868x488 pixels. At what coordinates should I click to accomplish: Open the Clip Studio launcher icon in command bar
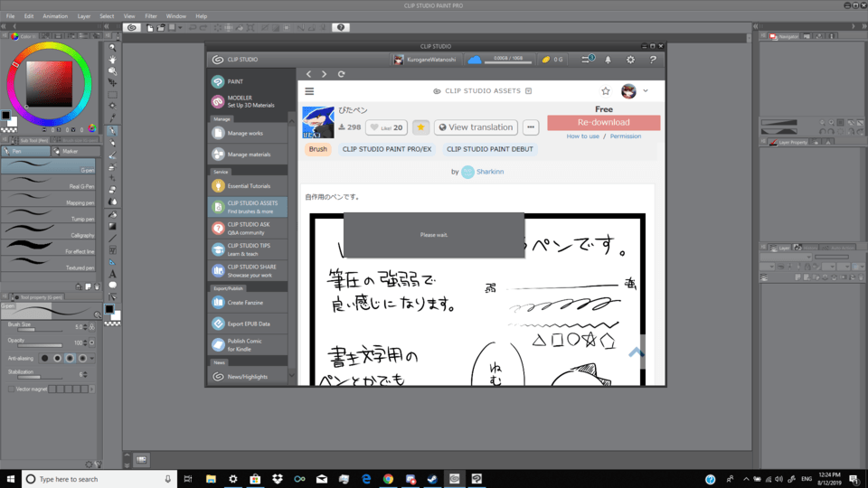pos(132,28)
